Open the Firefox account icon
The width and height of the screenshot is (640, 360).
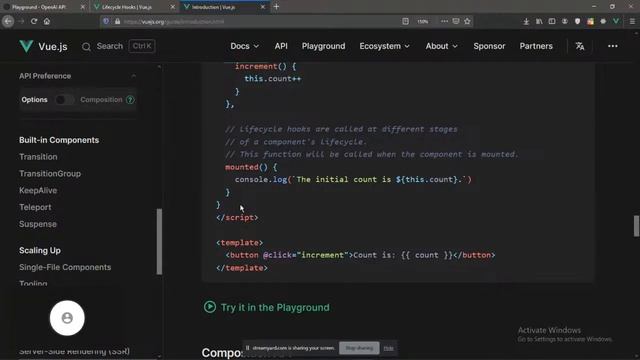coord(564,21)
